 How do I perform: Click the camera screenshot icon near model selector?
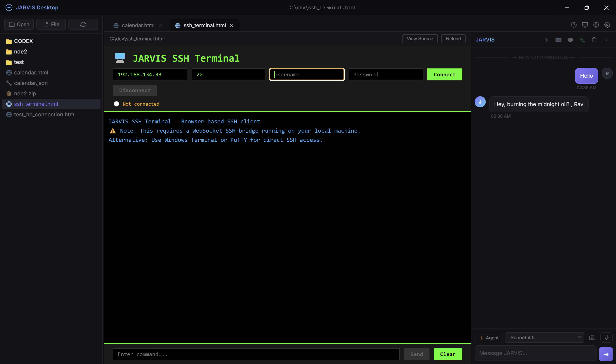[x=592, y=337]
